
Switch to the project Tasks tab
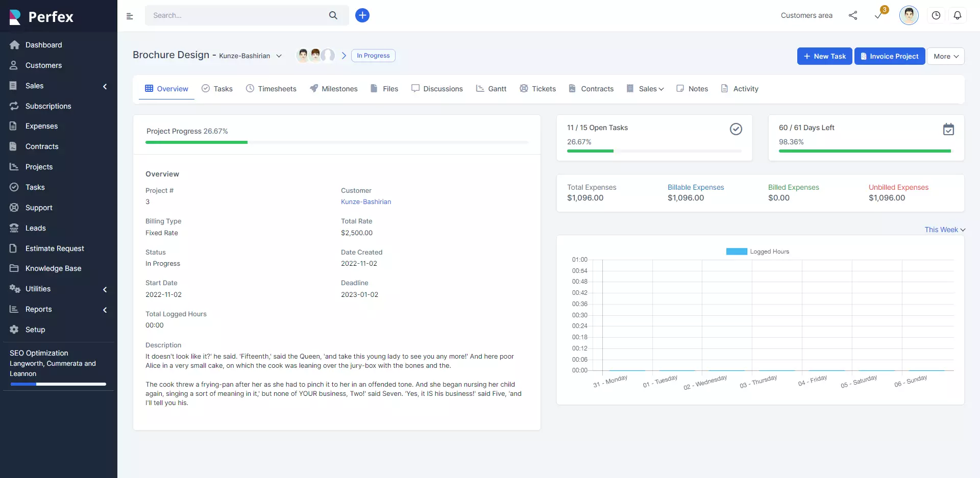[217, 89]
